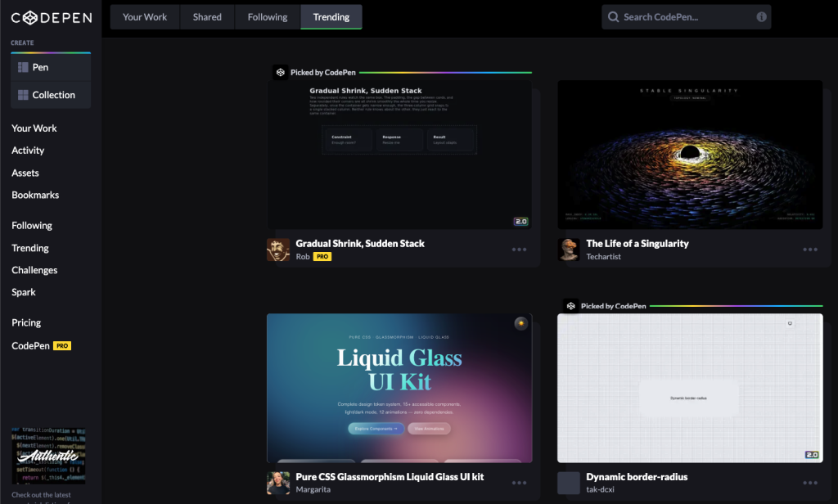
Task: Click Techartist's avatar image
Action: 569,250
